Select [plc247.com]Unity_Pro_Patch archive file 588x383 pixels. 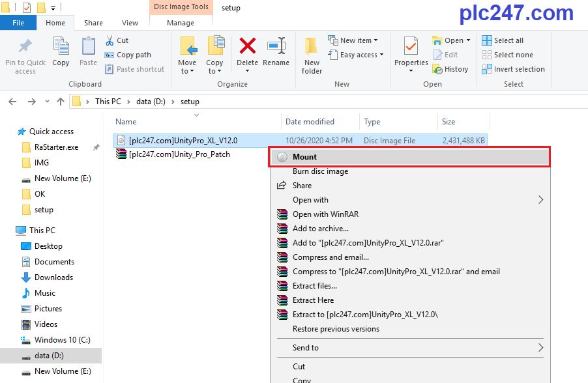coord(179,154)
